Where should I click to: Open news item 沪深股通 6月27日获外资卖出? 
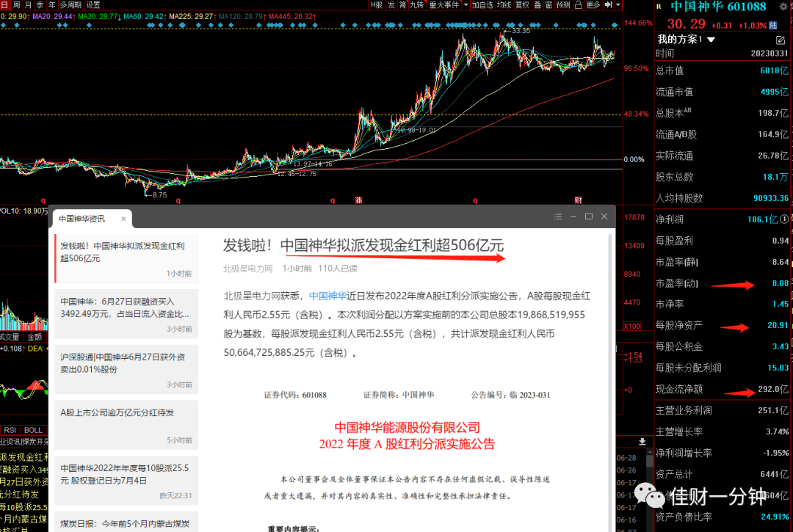(x=126, y=369)
